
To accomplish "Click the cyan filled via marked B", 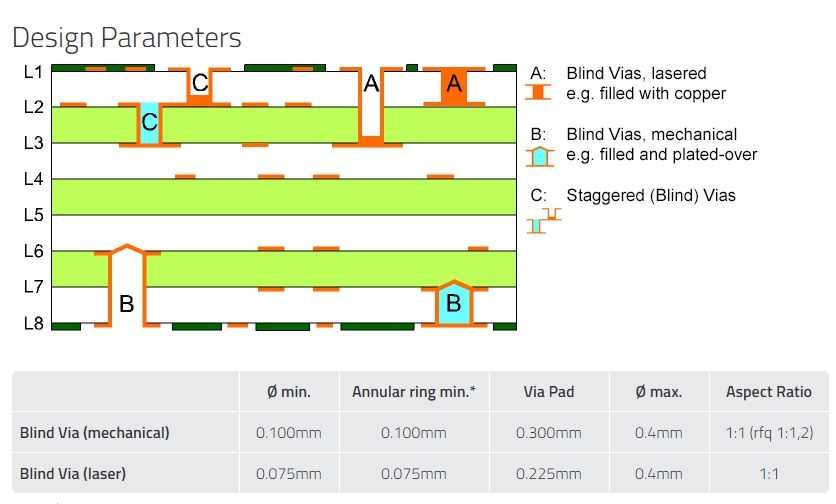I will pos(453,303).
